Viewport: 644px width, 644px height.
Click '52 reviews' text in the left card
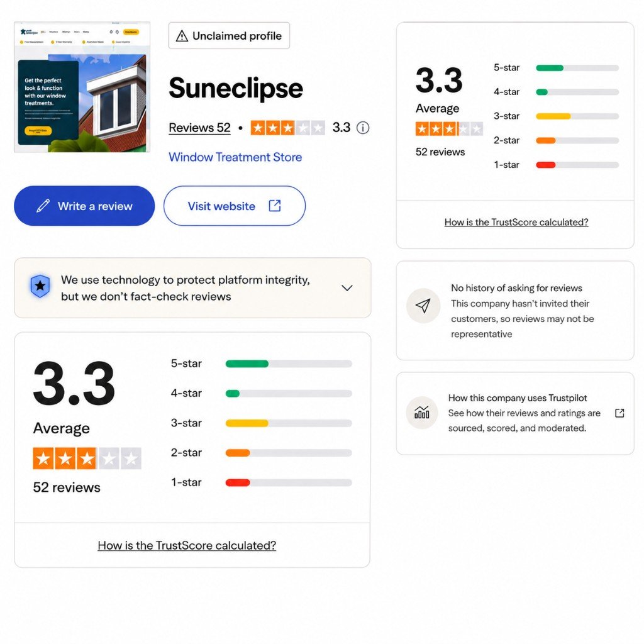[x=67, y=487]
